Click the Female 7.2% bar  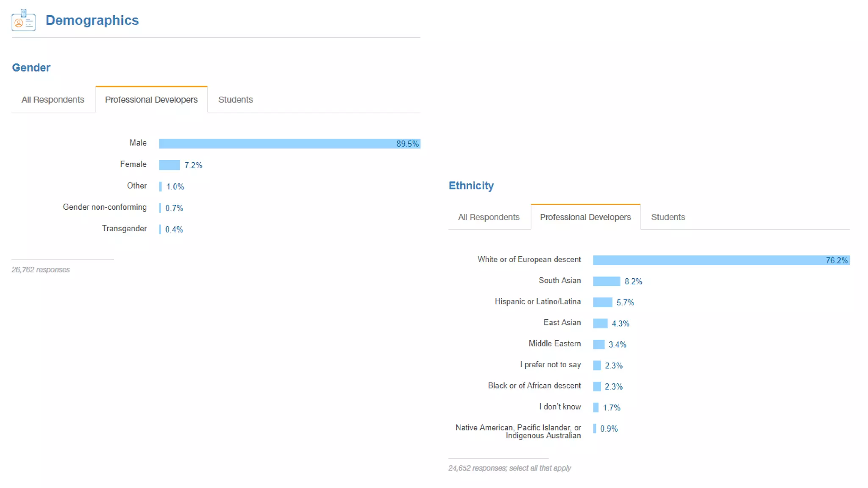(x=169, y=165)
